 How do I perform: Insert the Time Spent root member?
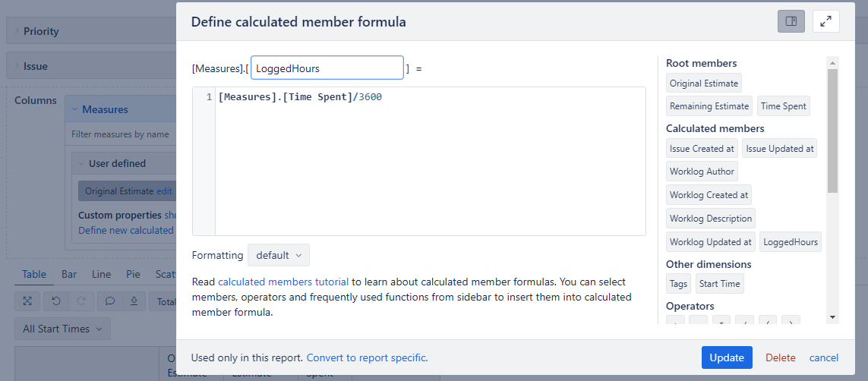tap(783, 106)
